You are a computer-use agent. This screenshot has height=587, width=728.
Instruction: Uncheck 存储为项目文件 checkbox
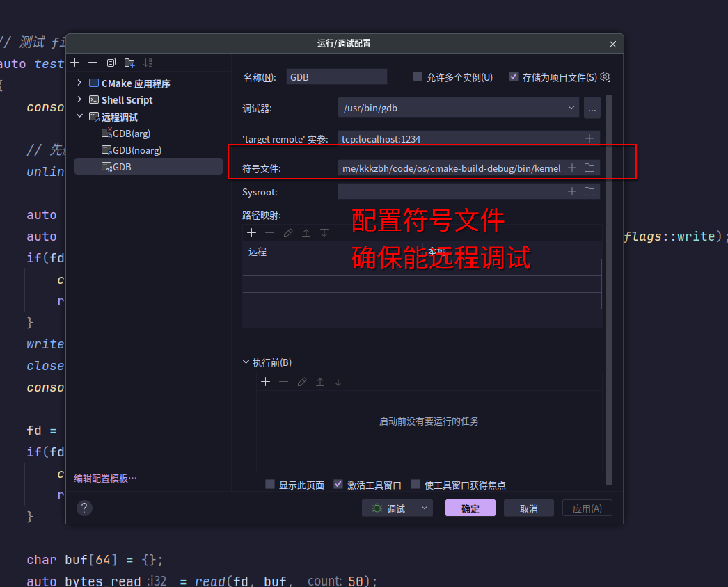(x=513, y=77)
